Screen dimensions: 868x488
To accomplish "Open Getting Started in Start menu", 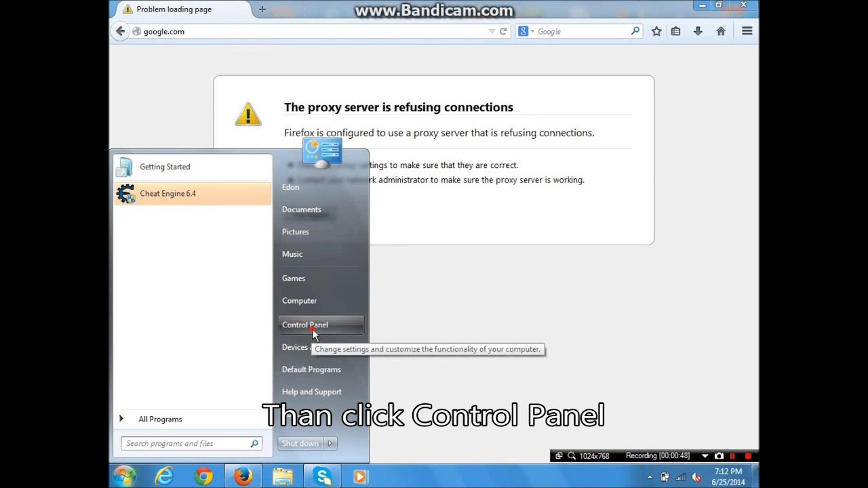I will [x=193, y=167].
